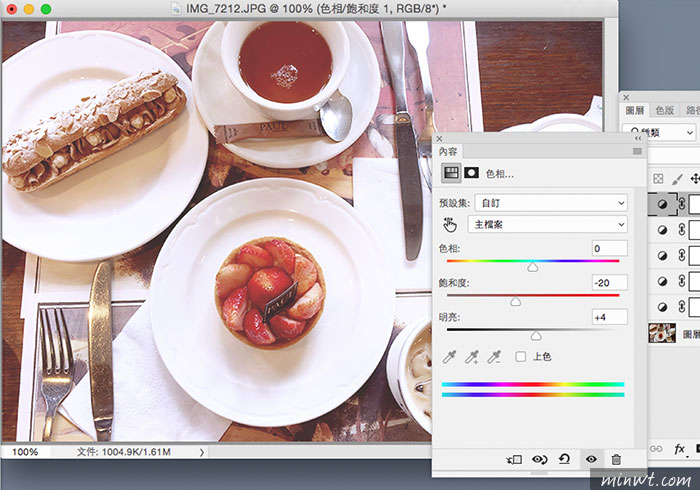The image size is (700, 490).
Task: Zoom the document window with green button
Action: click(46, 9)
